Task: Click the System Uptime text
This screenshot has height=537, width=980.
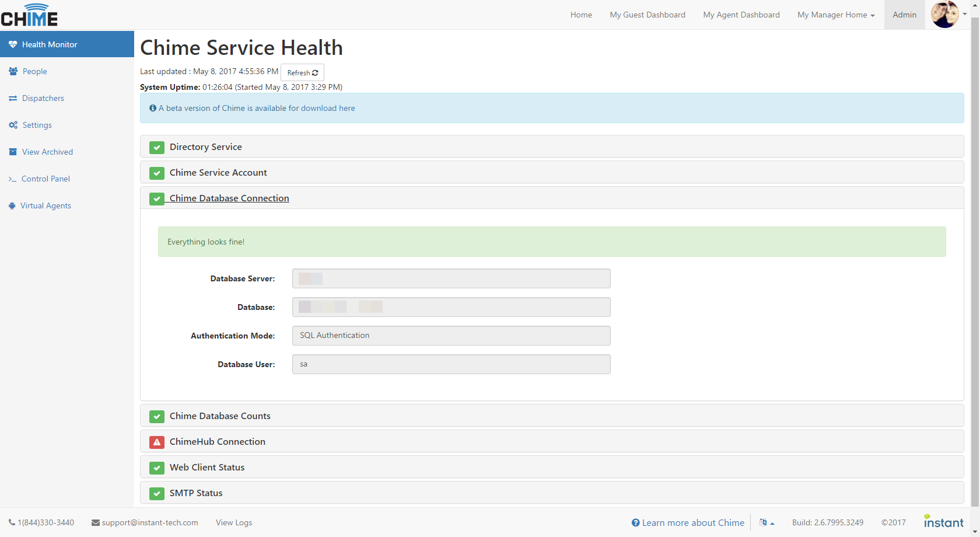Action: pos(241,87)
